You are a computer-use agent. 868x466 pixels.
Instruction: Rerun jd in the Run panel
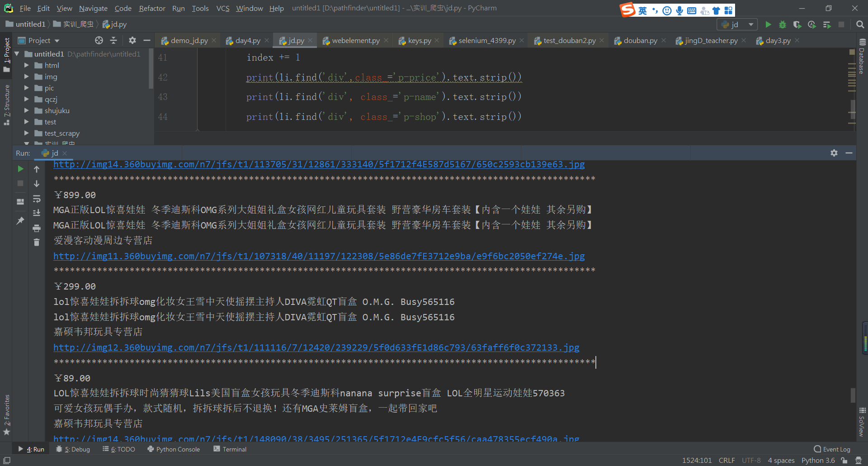(20, 169)
